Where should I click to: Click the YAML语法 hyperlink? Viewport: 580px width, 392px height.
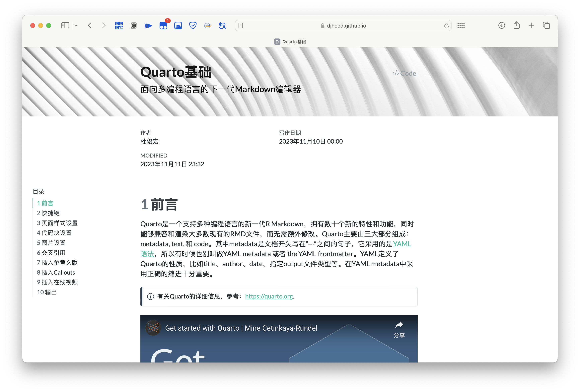tap(402, 244)
